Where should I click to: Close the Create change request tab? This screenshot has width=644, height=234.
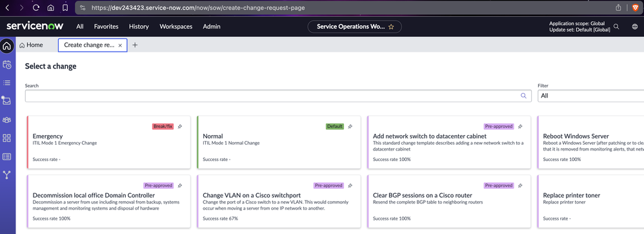[x=120, y=46]
